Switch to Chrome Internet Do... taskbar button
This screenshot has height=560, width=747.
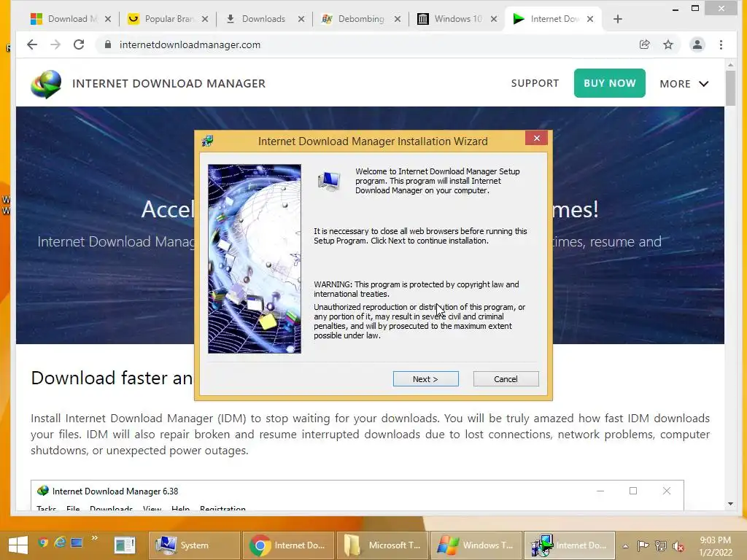288,545
